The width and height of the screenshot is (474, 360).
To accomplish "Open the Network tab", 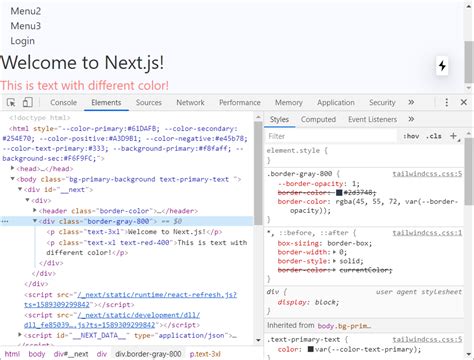I will 190,102.
